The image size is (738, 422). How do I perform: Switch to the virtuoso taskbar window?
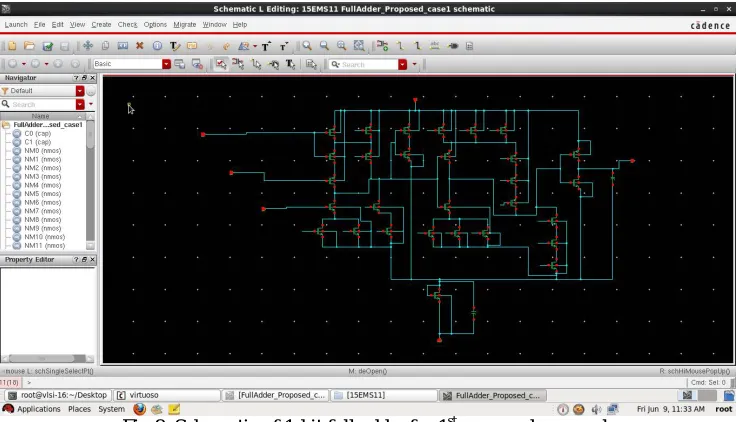[168, 395]
